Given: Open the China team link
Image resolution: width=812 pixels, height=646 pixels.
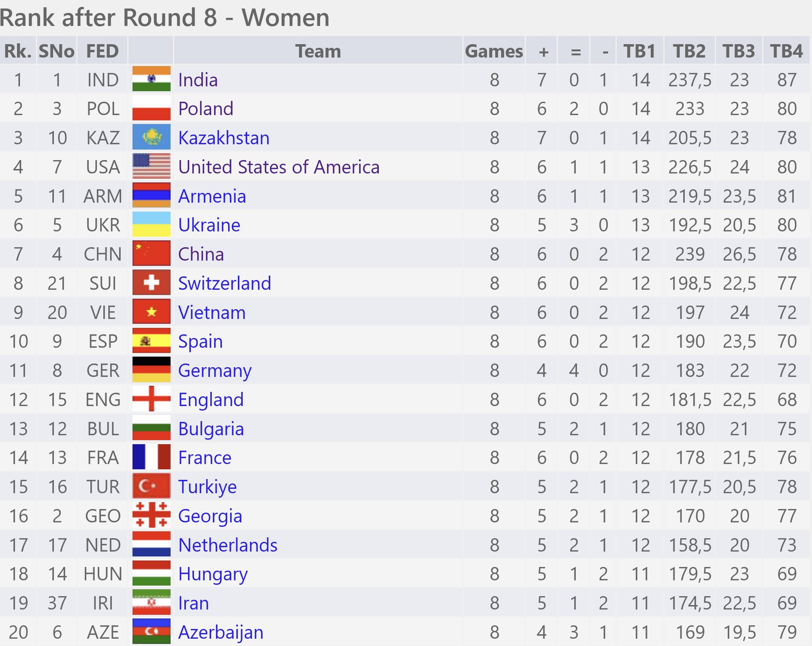Looking at the screenshot, I should pos(201,254).
